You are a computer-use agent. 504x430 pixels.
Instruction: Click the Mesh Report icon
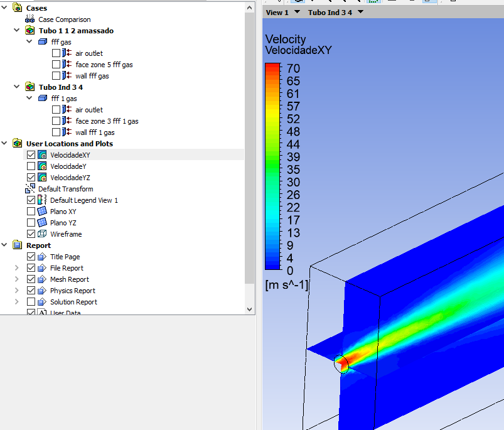(x=42, y=279)
